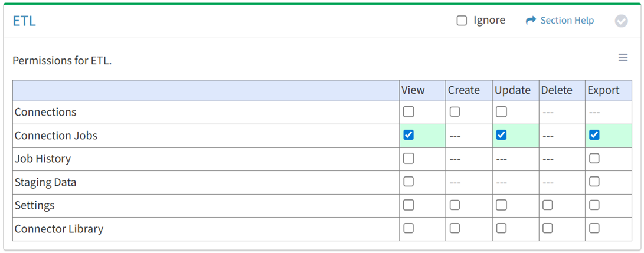Screen dimensions: 644x253
Task: Check Export permission for Job History
Action: (594, 158)
